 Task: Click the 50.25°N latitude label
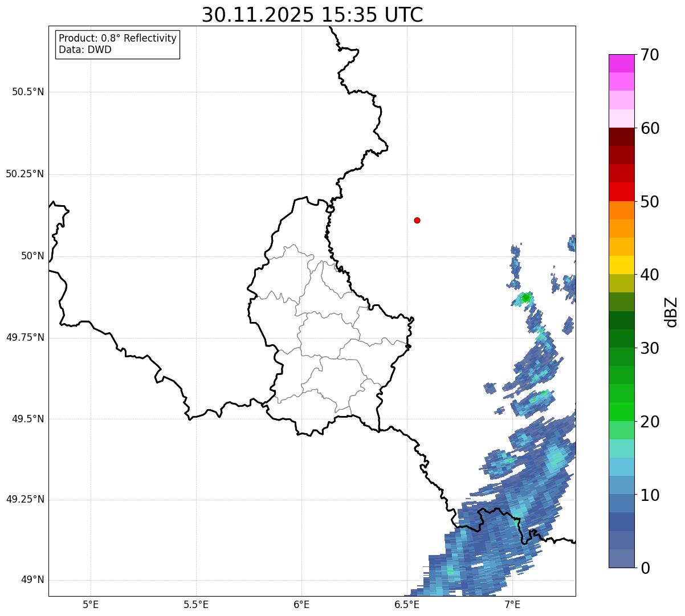click(25, 174)
